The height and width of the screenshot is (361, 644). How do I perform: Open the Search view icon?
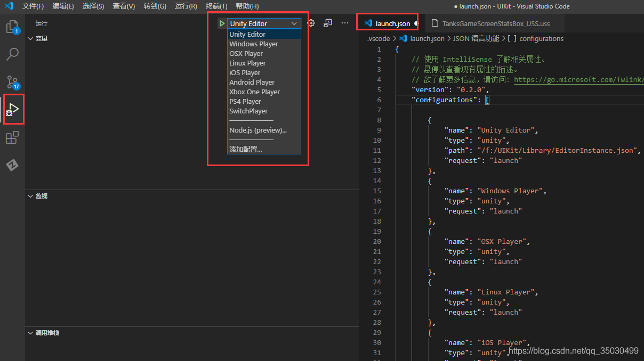tap(12, 54)
